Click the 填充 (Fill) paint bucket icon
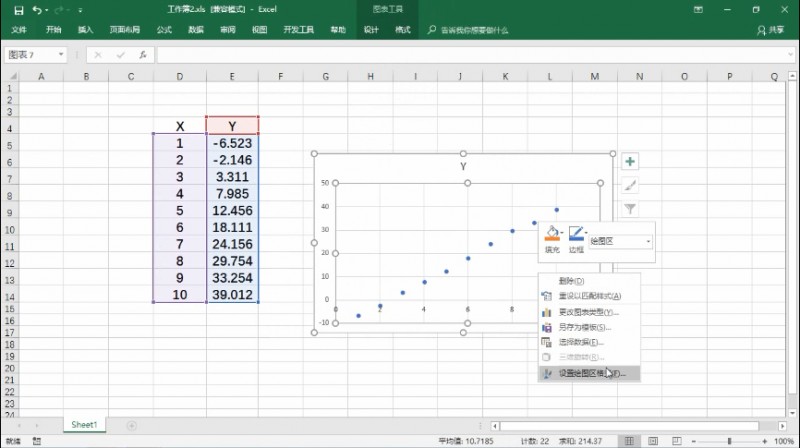Viewport: 800px width, 448px height. point(552,234)
